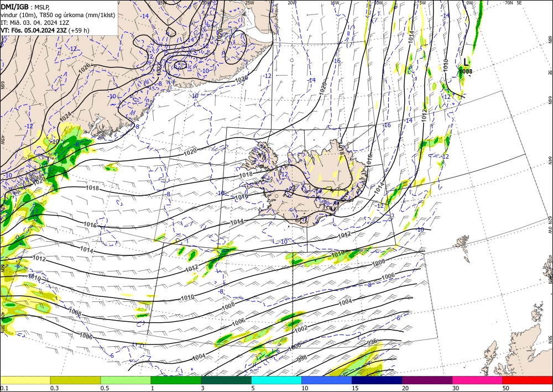Click the pink 30–50 legend swatch

pos(478,380)
